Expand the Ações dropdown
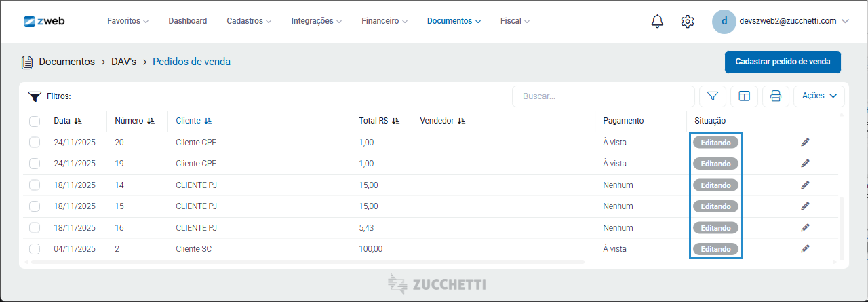This screenshot has height=302, width=868. [819, 96]
